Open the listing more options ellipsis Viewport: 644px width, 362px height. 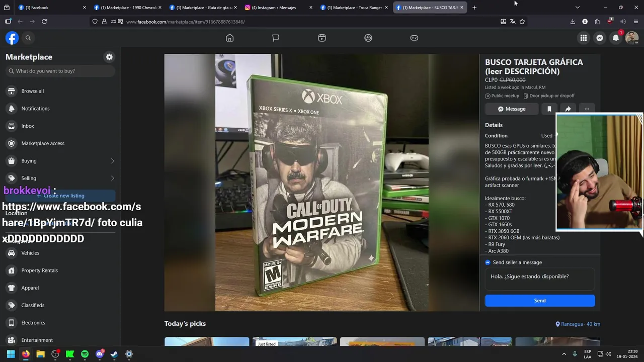click(x=587, y=109)
